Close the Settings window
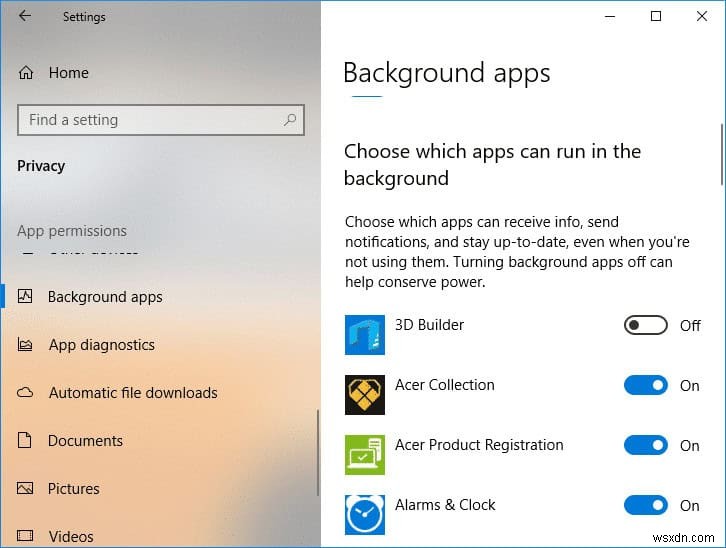Screen dimensions: 726x548 701,17
